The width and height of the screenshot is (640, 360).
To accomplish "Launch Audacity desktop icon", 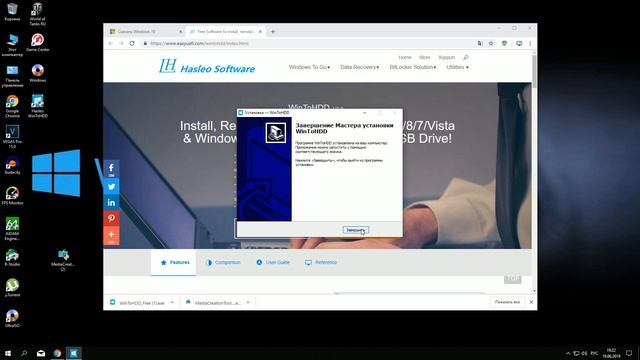I will point(12,165).
